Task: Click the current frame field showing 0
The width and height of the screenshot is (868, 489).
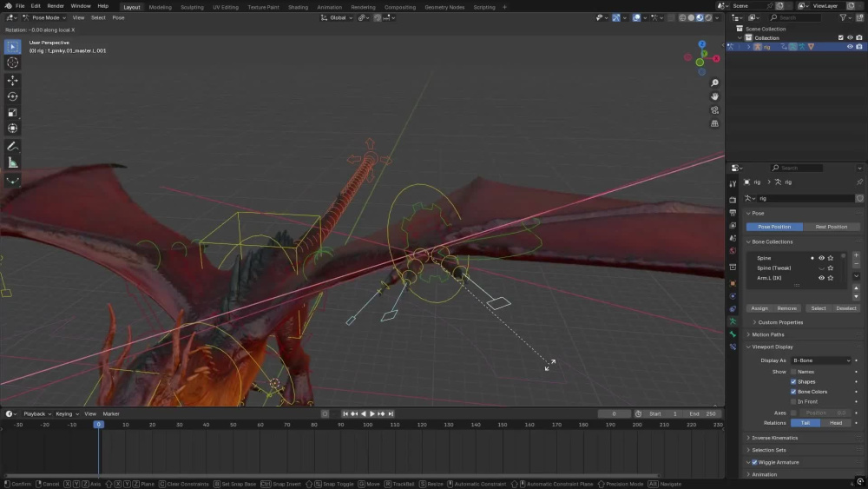Action: 614,413
